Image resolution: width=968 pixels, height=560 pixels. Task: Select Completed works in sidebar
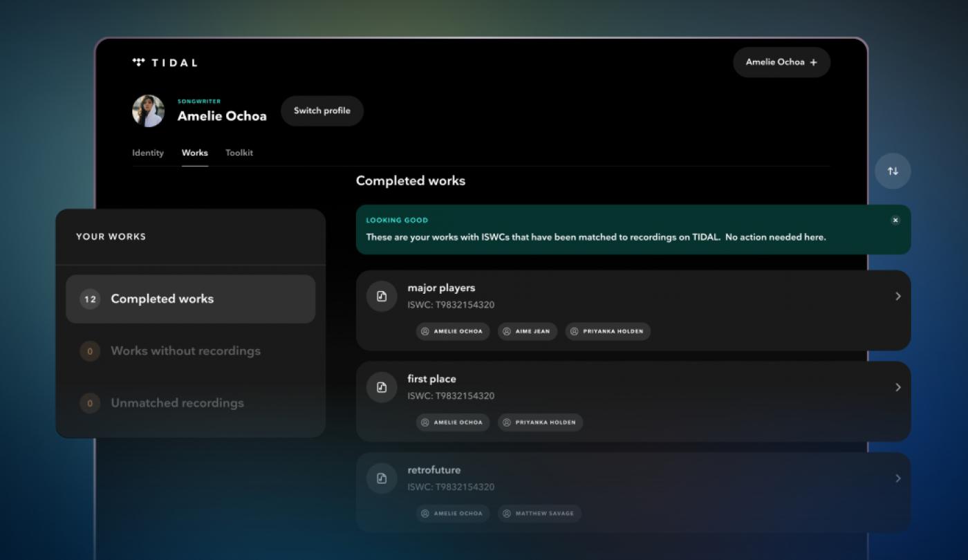click(191, 299)
